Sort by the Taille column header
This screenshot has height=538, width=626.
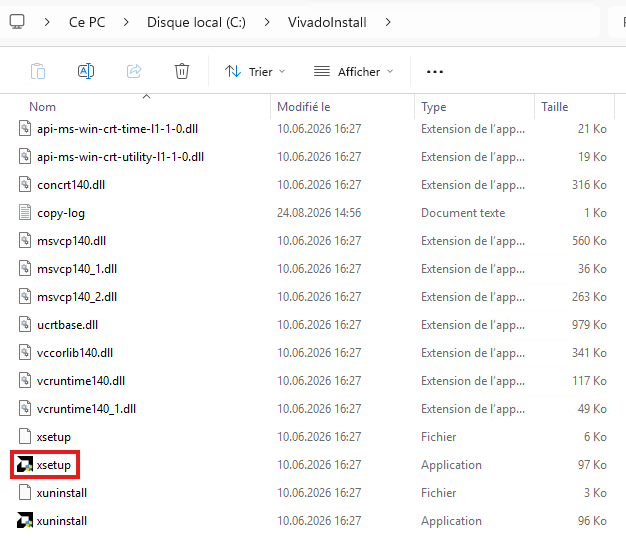(555, 107)
